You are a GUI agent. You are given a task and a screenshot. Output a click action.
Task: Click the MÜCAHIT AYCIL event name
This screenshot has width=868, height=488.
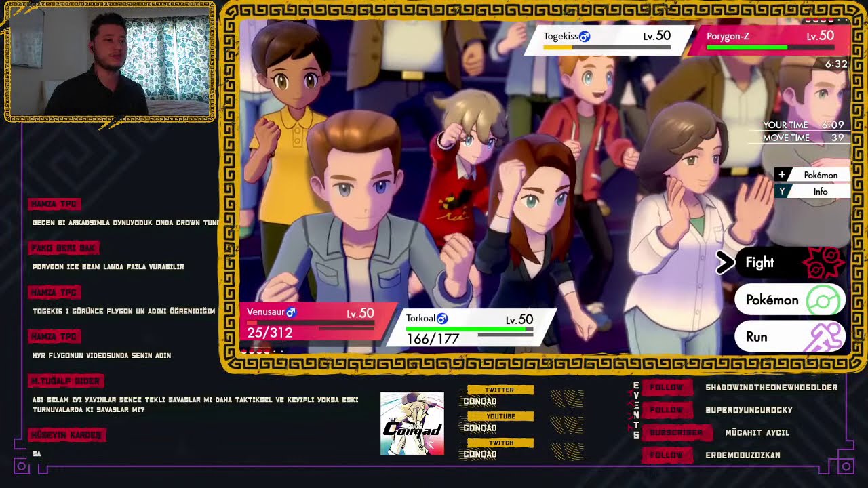coord(757,432)
